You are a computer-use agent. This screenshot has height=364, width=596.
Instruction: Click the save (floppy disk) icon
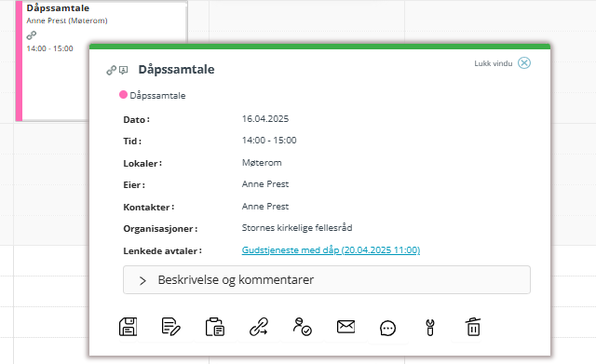tap(129, 327)
